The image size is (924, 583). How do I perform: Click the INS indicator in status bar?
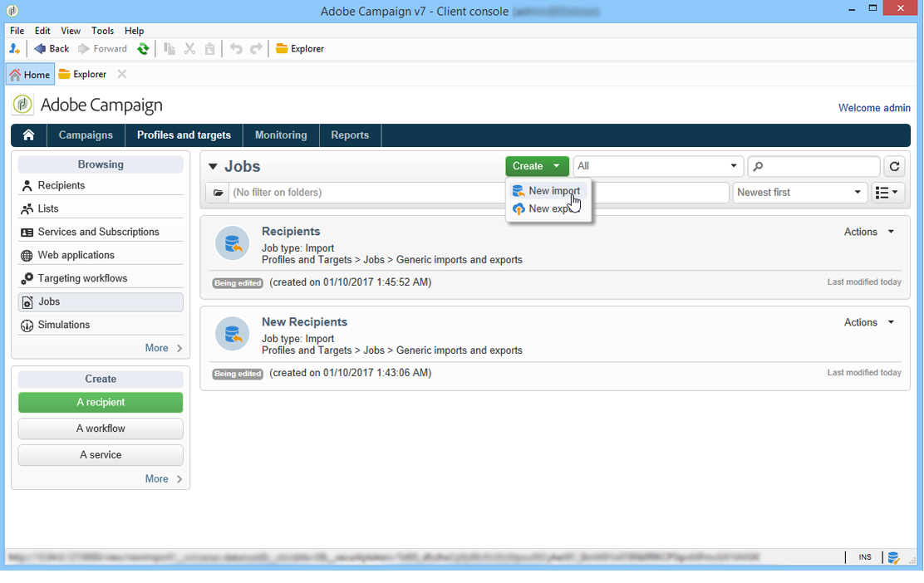coord(865,557)
